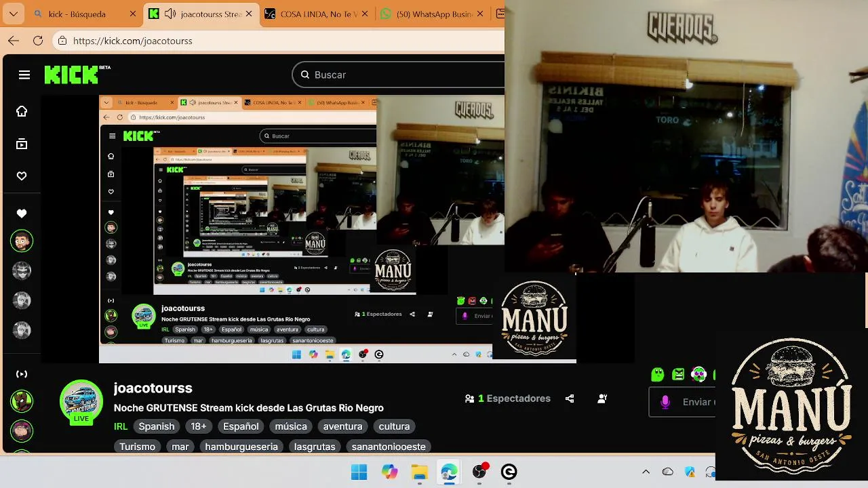Click the joacotourss LIVE avatar
This screenshot has height=488, width=868.
81,402
